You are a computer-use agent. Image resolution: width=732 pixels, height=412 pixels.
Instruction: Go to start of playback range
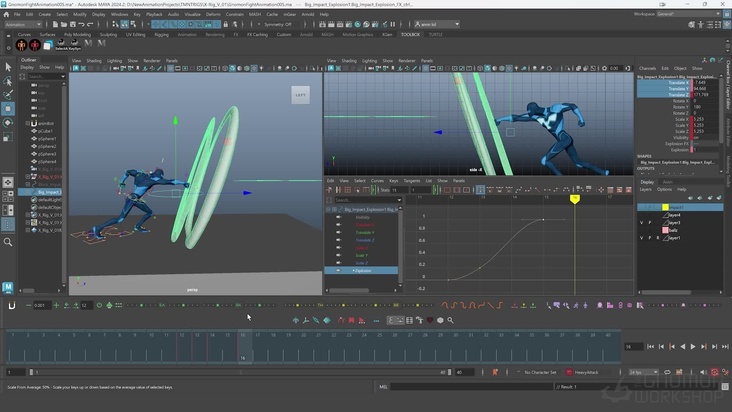[650, 346]
